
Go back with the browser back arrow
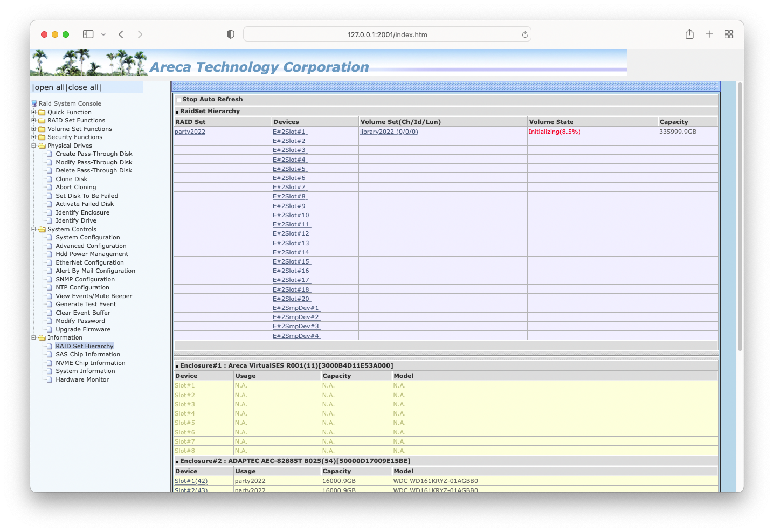click(x=121, y=34)
